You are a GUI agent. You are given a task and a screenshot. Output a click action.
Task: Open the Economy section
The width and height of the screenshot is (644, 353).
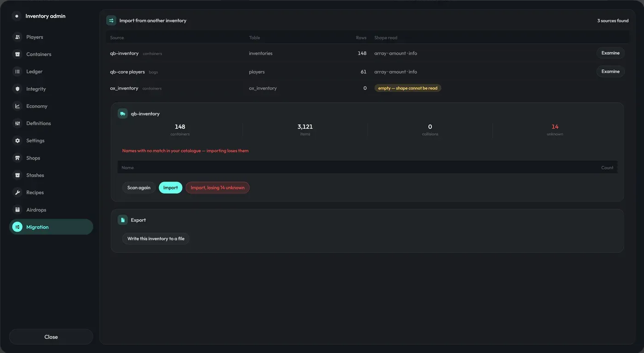51,106
